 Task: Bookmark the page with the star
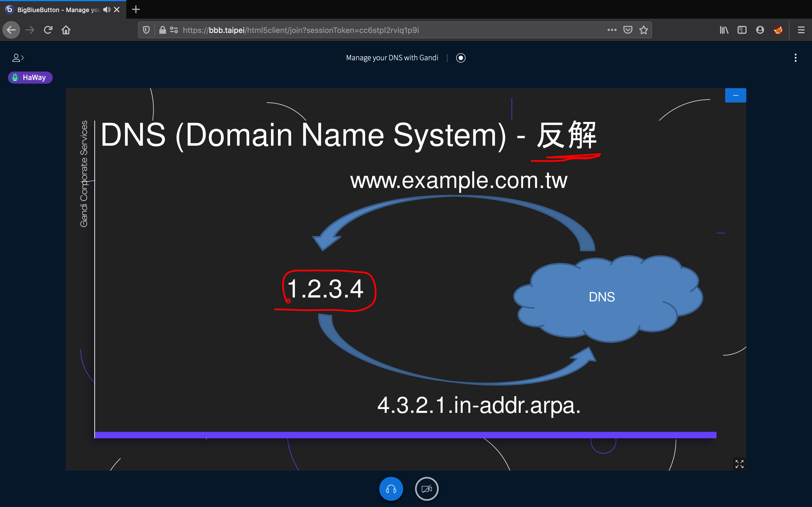643,30
